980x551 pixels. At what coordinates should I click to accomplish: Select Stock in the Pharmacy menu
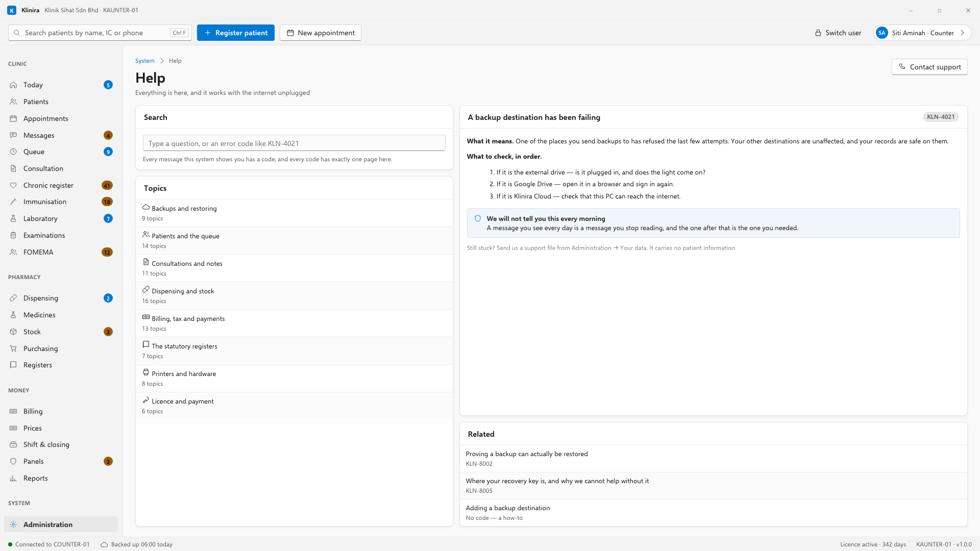coord(61,332)
